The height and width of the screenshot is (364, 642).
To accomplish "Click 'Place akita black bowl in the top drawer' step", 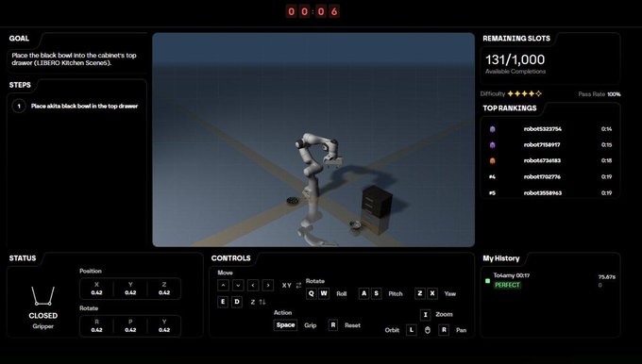I will click(x=84, y=106).
